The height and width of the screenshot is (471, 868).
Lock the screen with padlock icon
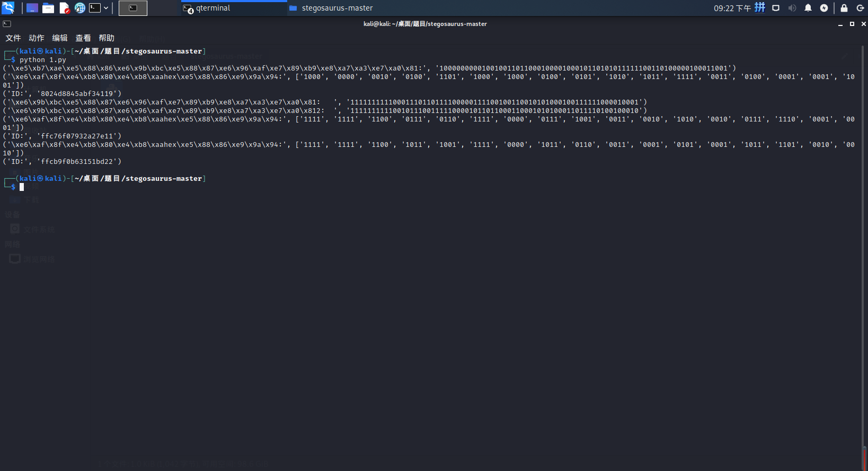tap(844, 8)
